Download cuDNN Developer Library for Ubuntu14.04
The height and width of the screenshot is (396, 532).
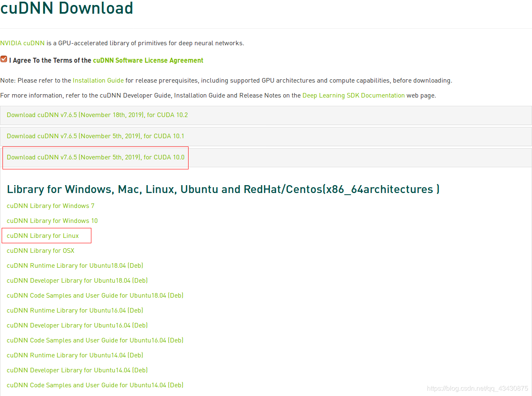click(77, 370)
